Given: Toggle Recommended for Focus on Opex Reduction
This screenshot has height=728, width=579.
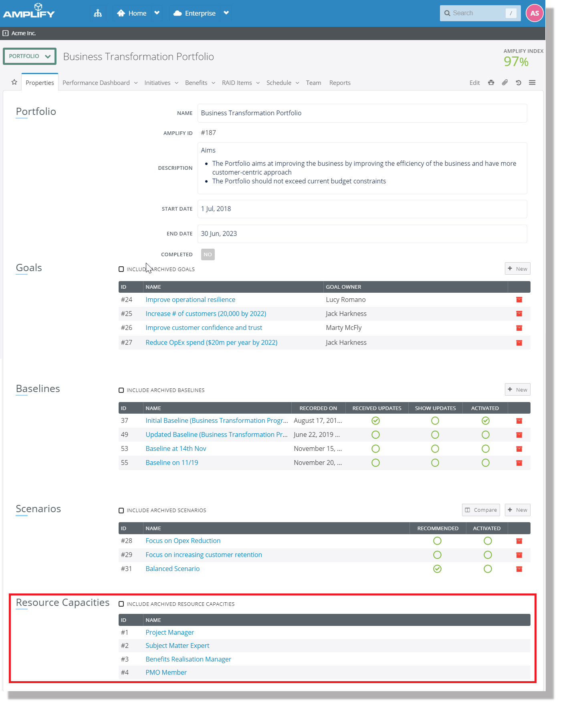Looking at the screenshot, I should click(437, 541).
